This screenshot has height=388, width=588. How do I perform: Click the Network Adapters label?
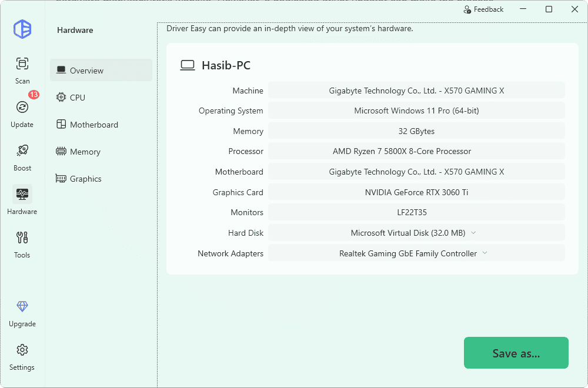[230, 253]
